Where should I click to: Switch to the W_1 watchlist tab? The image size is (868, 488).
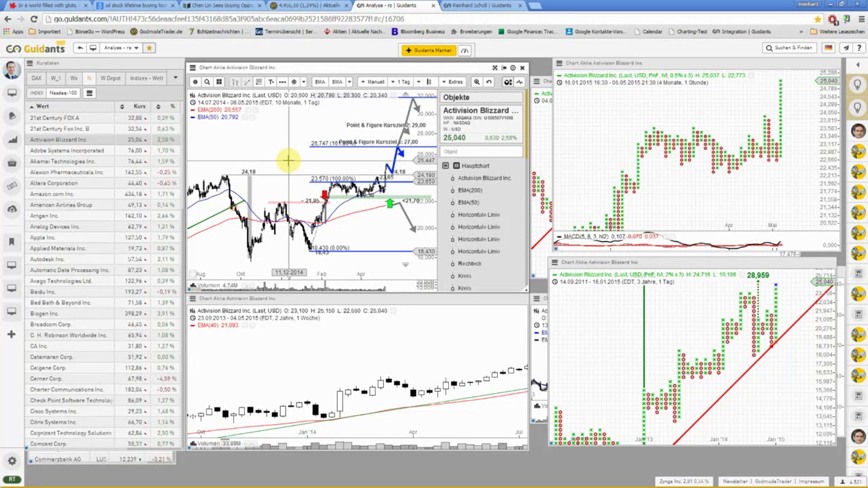pos(56,78)
